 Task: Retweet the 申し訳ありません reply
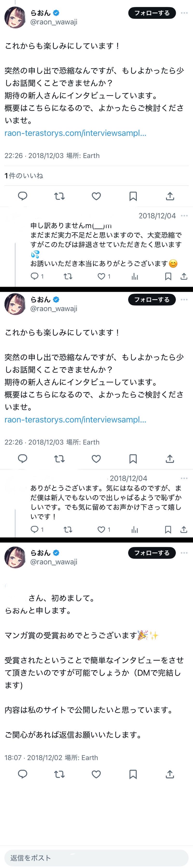click(68, 276)
